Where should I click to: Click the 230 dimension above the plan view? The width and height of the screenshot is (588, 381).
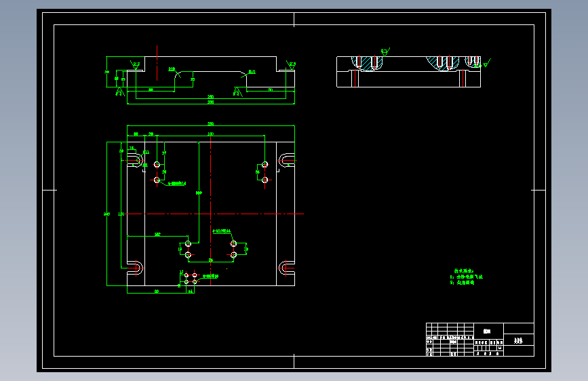(211, 124)
